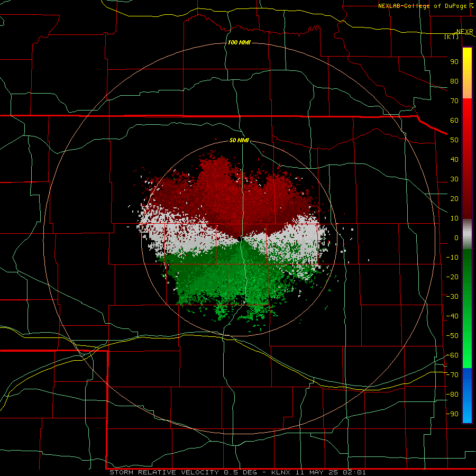The height and width of the screenshot is (476, 476).
Task: Click the 60 value on the velocity scale
Action: [x=454, y=120]
